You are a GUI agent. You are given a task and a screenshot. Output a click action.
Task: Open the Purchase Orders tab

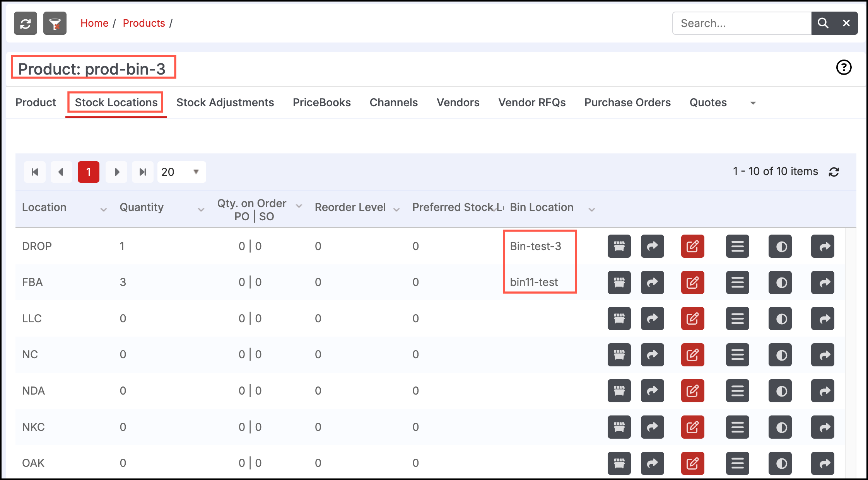(627, 102)
